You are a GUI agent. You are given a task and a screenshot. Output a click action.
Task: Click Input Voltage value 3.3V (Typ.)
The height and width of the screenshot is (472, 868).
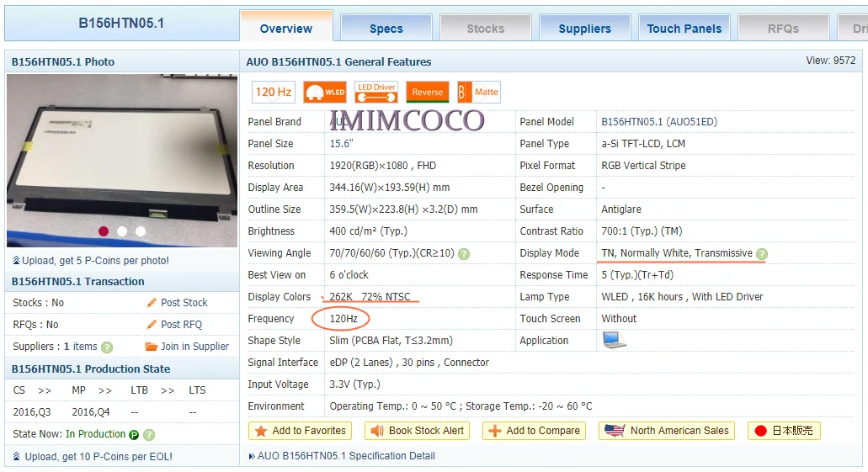tap(354, 384)
